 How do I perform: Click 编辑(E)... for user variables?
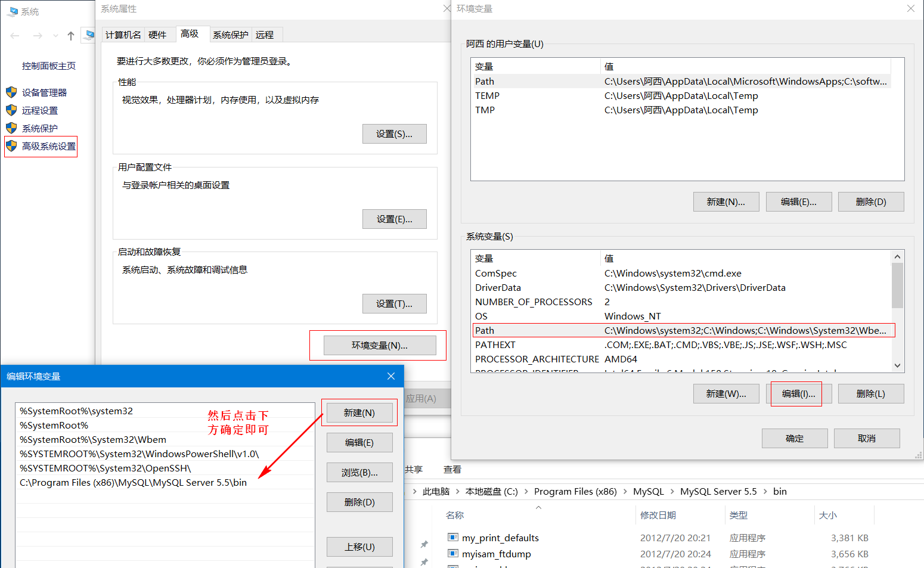(x=799, y=202)
